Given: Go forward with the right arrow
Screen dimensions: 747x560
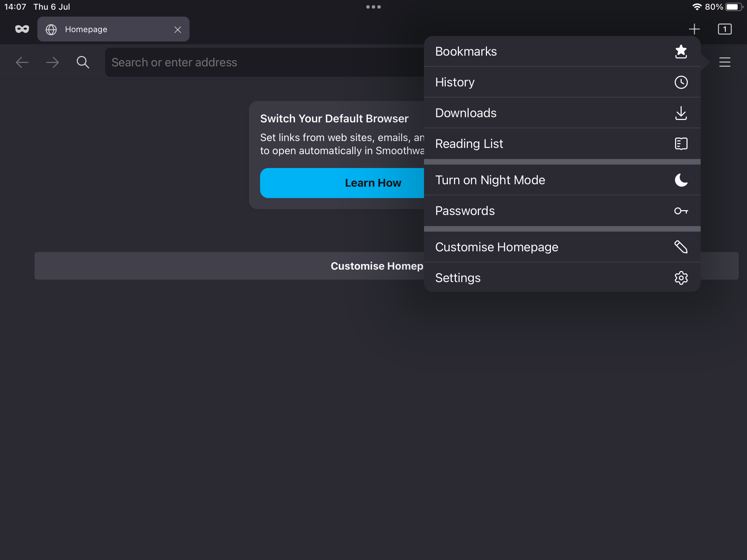Looking at the screenshot, I should (53, 62).
